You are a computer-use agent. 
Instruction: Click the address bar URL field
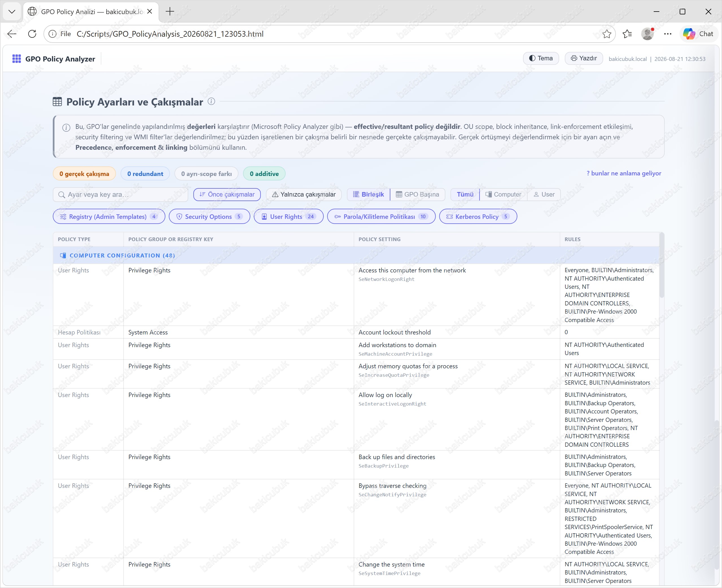click(x=329, y=34)
